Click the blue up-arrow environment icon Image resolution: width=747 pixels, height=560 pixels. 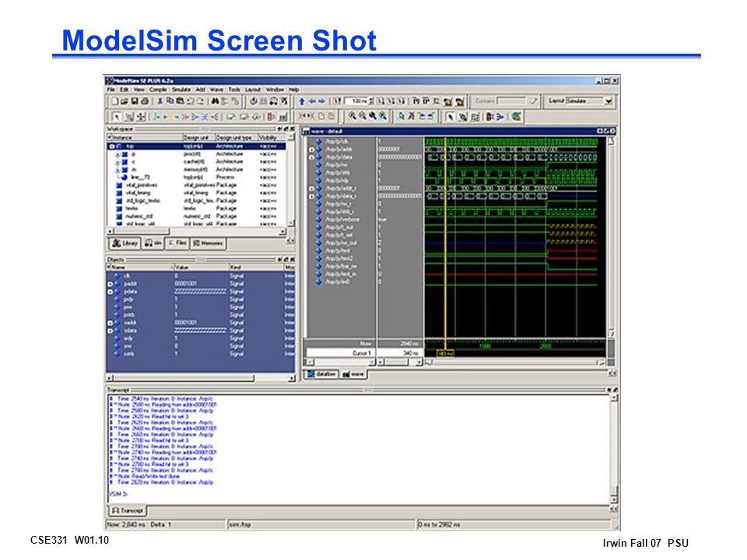pyautogui.click(x=302, y=101)
